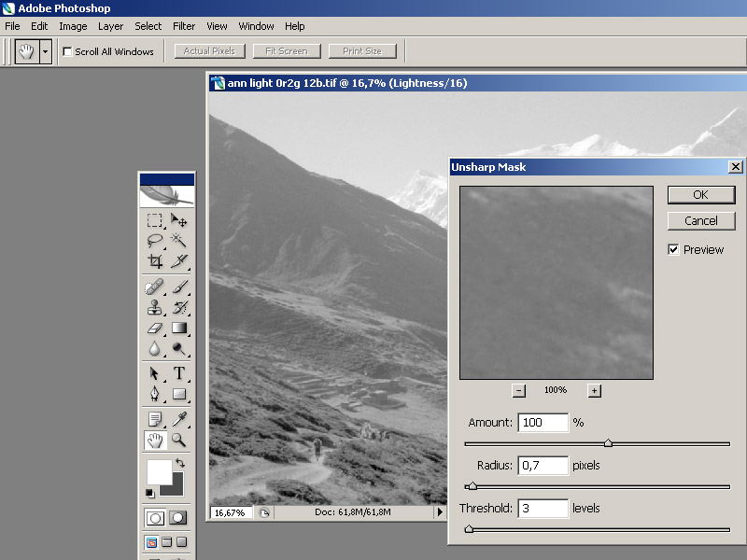Screen dimensions: 747x560
Task: Enable Scroll All Windows checkbox
Action: coord(67,51)
